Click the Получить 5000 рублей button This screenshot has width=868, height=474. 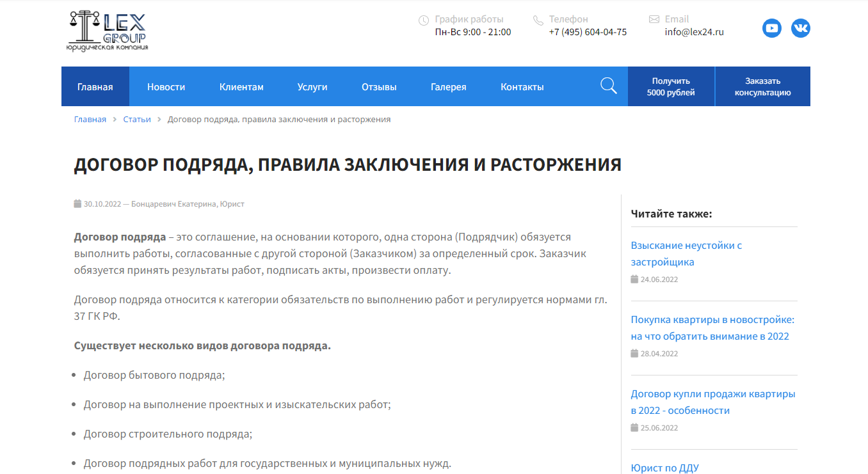click(671, 86)
